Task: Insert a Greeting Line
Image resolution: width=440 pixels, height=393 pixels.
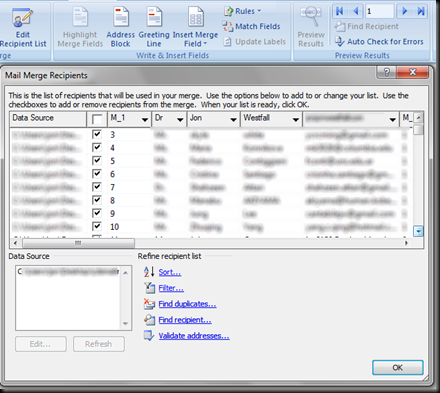Action: pos(154,28)
